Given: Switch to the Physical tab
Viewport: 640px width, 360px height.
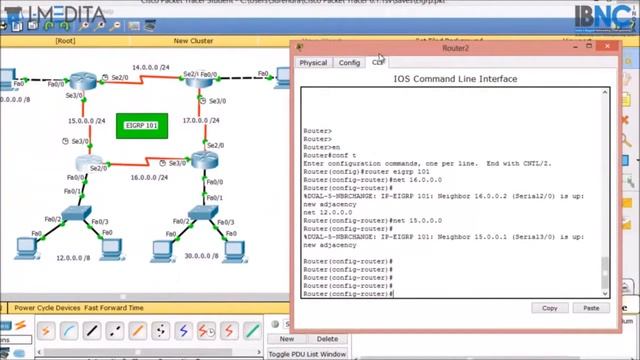Looking at the screenshot, I should (x=313, y=62).
